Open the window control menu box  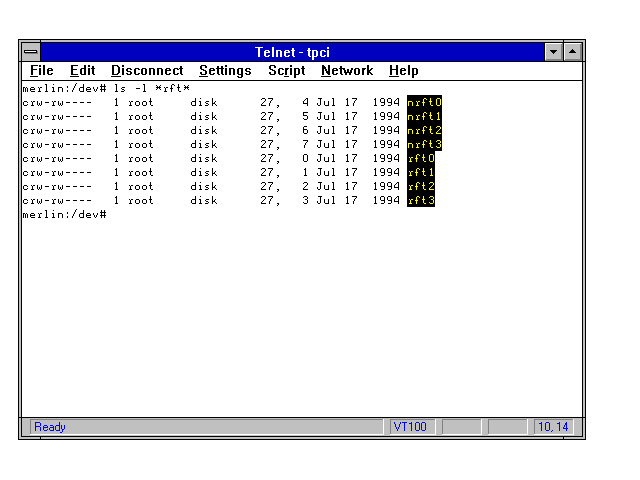pyautogui.click(x=31, y=52)
